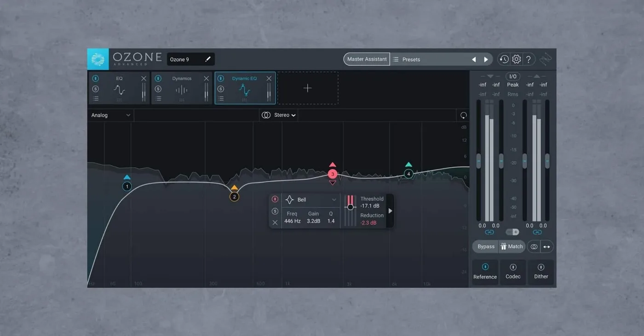Open the Analog mode dropdown
This screenshot has height=336, width=644.
(x=111, y=115)
